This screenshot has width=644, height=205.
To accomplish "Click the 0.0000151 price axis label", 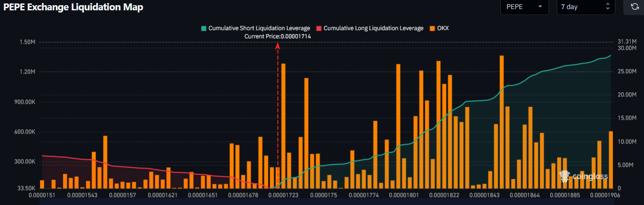I will pos(42,196).
